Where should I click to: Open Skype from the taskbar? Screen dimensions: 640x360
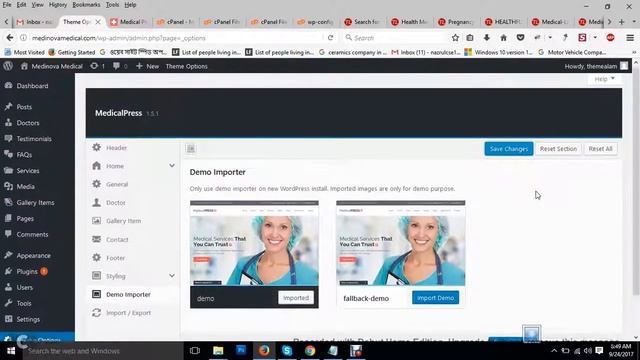pyautogui.click(x=287, y=351)
